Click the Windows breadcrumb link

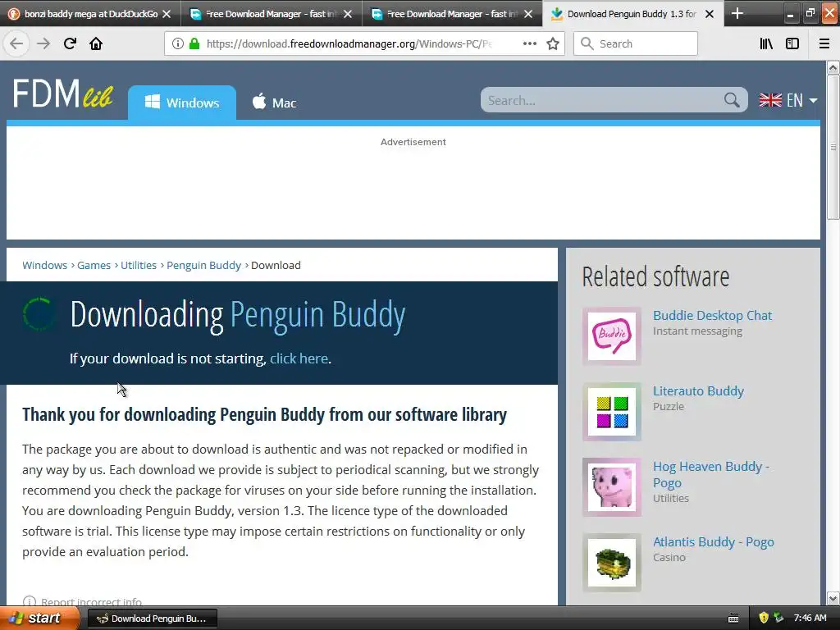pos(44,265)
